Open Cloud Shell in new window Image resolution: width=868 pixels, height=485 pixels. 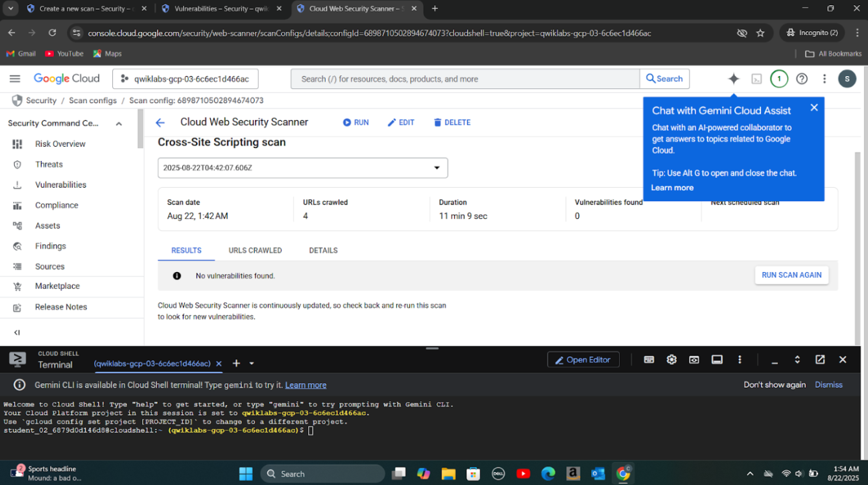[820, 360]
